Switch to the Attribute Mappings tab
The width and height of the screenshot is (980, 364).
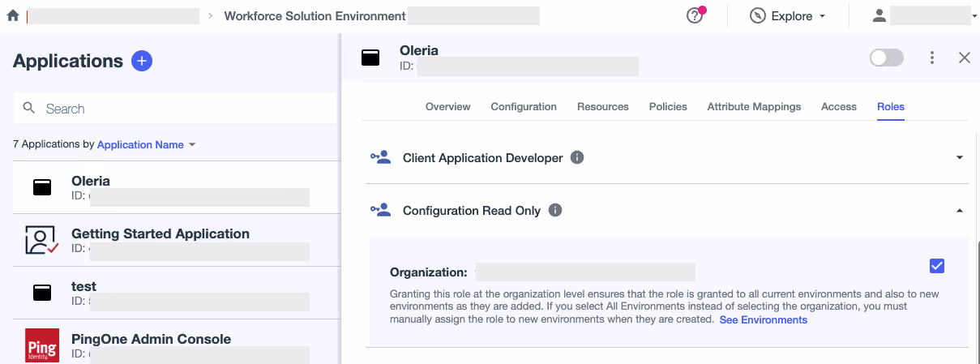(x=754, y=106)
